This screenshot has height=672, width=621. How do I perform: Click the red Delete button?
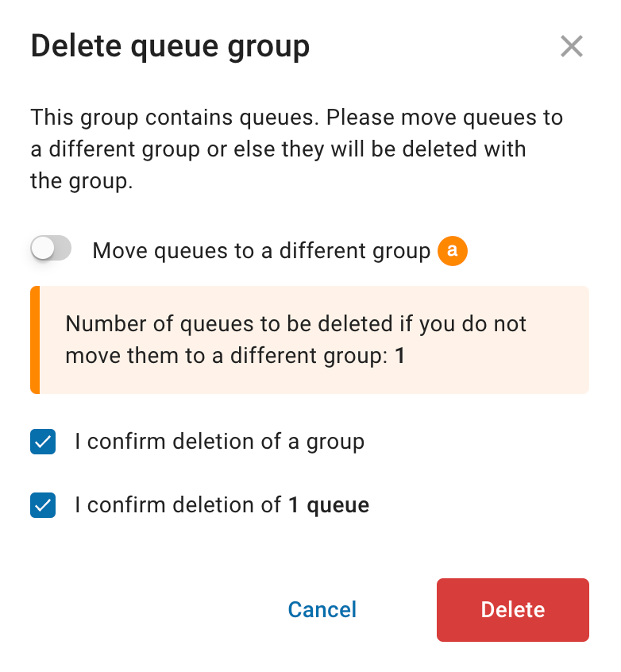512,609
